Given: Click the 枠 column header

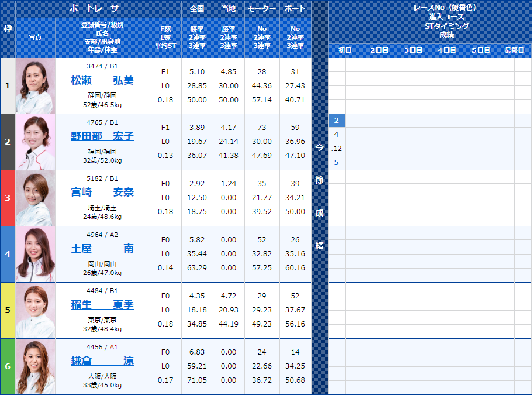Looking at the screenshot, I should point(8,29).
